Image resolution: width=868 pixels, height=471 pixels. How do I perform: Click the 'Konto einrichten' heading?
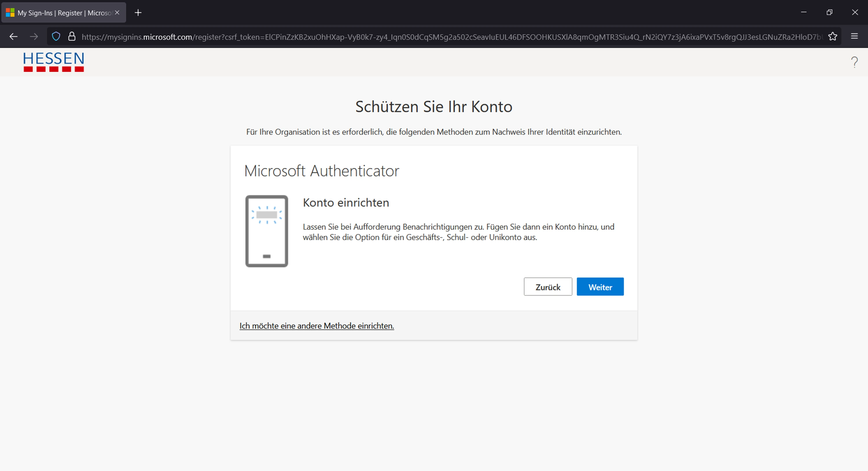[346, 203]
